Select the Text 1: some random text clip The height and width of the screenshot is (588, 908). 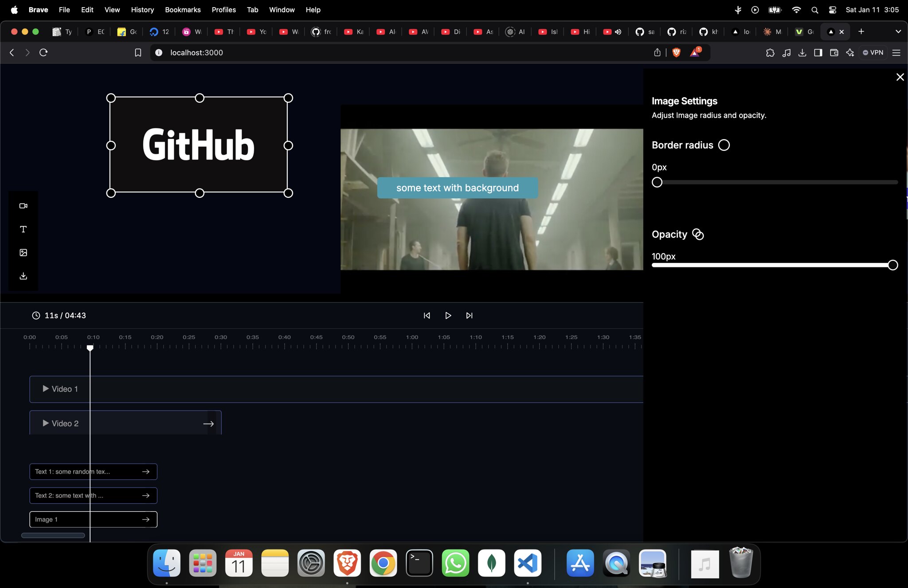click(93, 472)
